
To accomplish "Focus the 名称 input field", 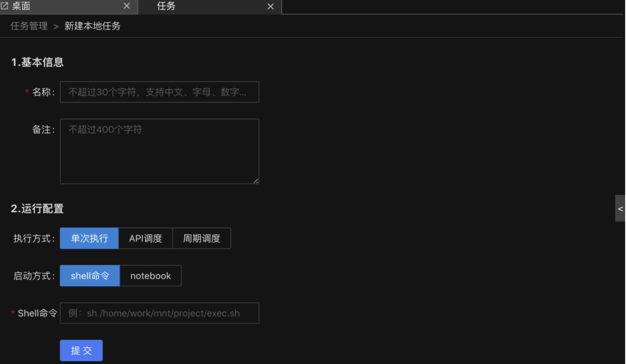I will click(x=160, y=92).
